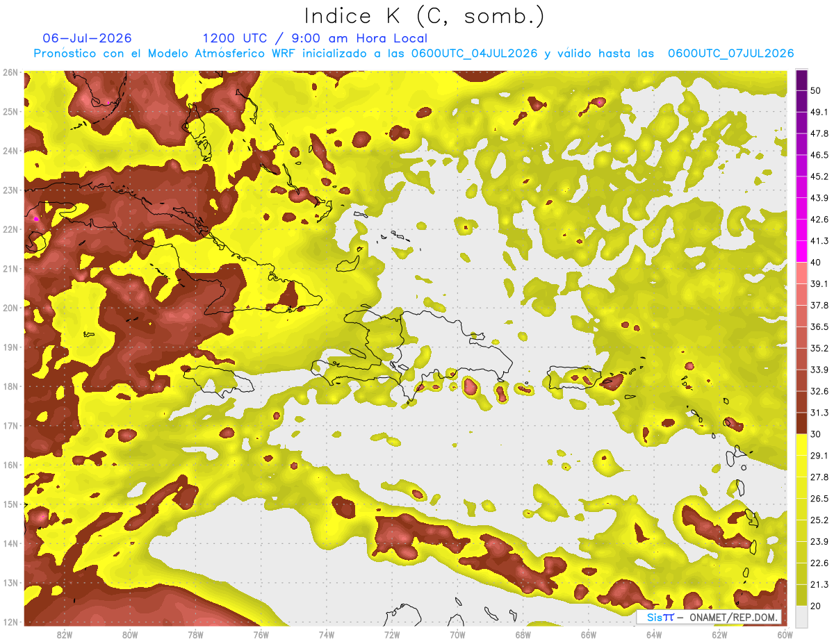Click the latitude axis label "26N"
The image size is (834, 644).
point(10,72)
